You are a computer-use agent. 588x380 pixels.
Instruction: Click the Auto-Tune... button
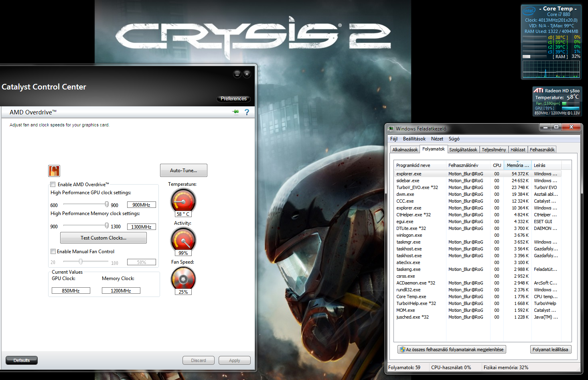point(184,171)
